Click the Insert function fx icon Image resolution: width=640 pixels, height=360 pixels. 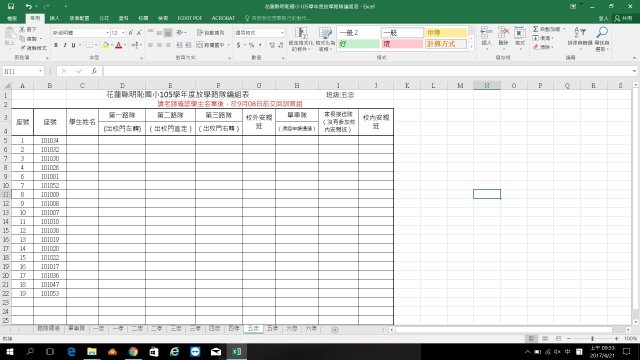(94, 71)
